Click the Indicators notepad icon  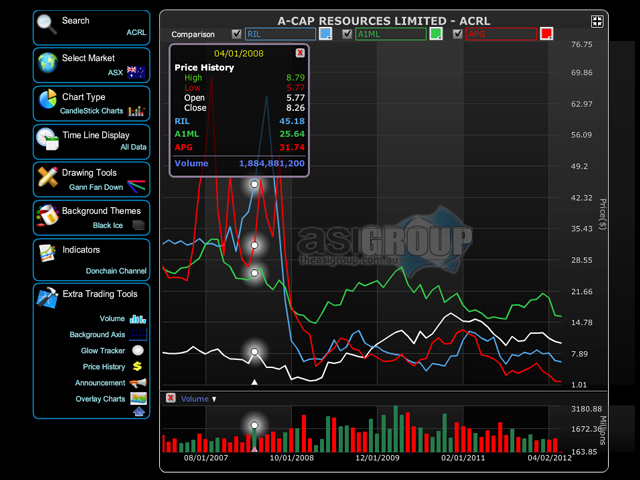pyautogui.click(x=47, y=253)
